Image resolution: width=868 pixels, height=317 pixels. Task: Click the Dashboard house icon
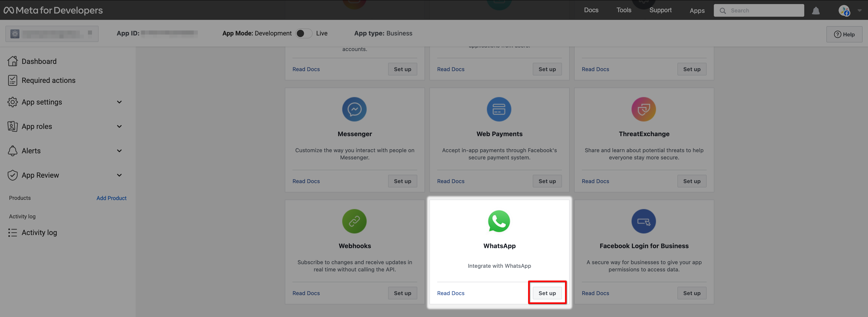tap(12, 61)
